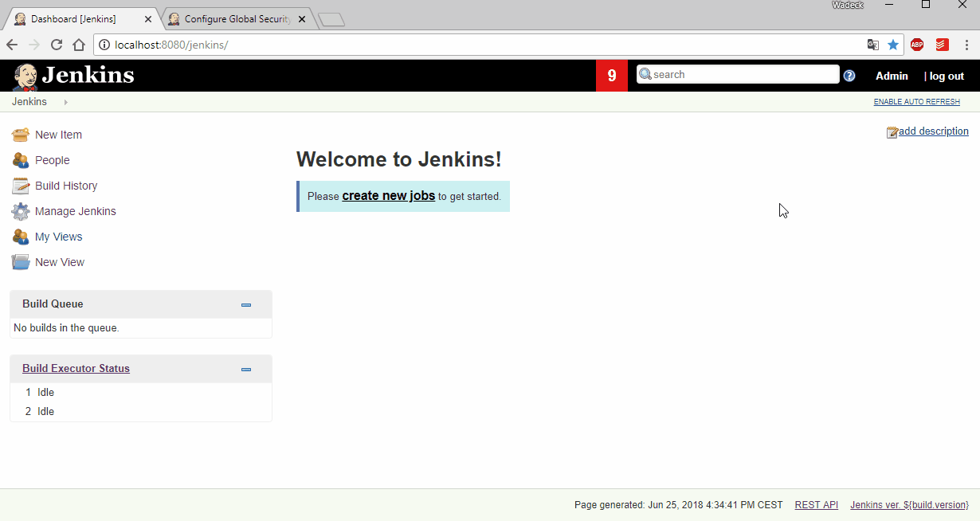Enable auto refresh

point(916,102)
